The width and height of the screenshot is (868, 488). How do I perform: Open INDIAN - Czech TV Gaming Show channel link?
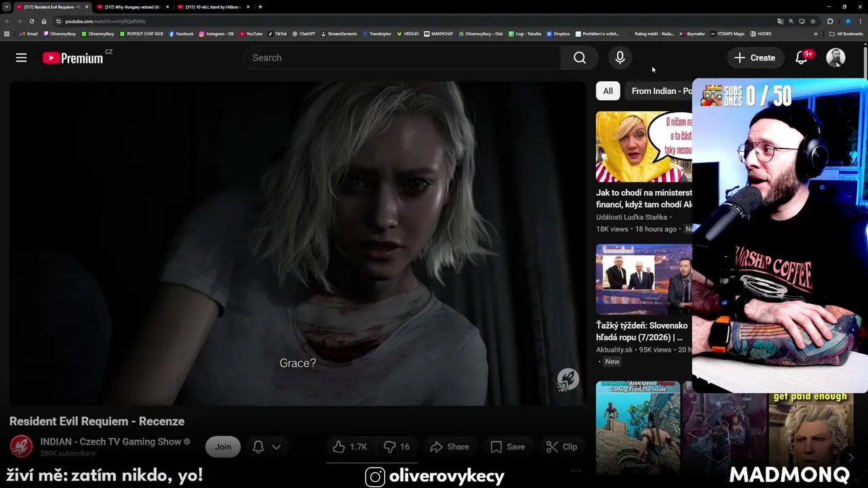[111, 441]
